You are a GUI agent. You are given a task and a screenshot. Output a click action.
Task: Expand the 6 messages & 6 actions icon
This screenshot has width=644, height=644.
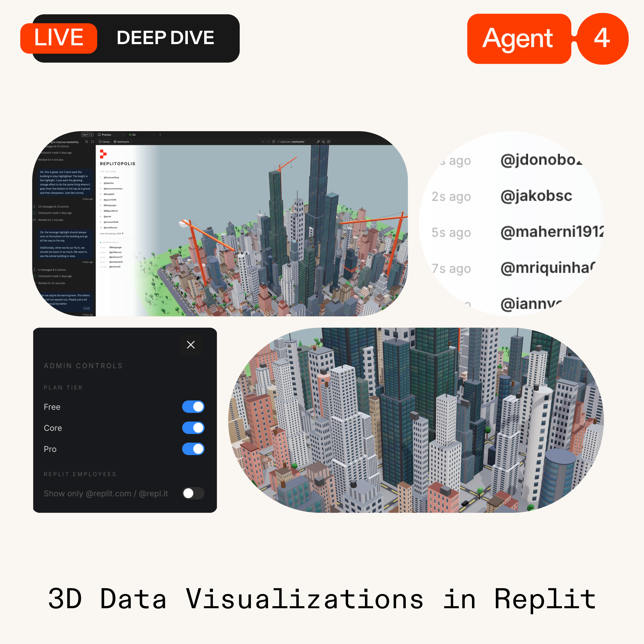point(34,270)
